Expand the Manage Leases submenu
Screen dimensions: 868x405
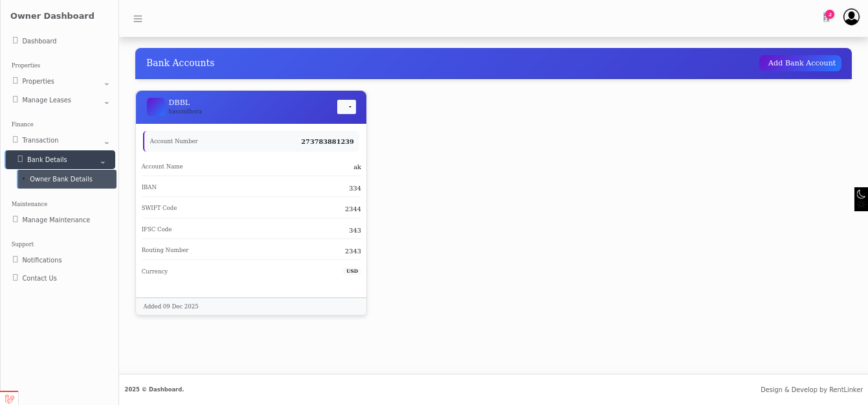click(107, 102)
